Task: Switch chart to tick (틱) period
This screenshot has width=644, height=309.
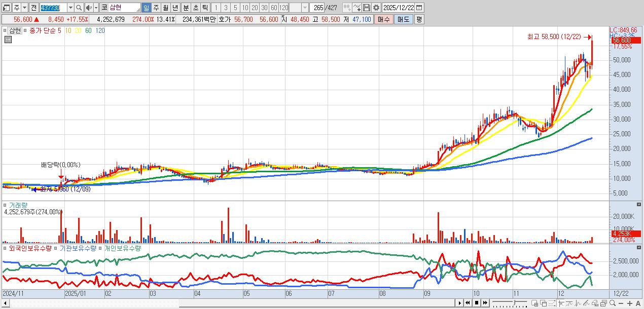Action: (205, 8)
